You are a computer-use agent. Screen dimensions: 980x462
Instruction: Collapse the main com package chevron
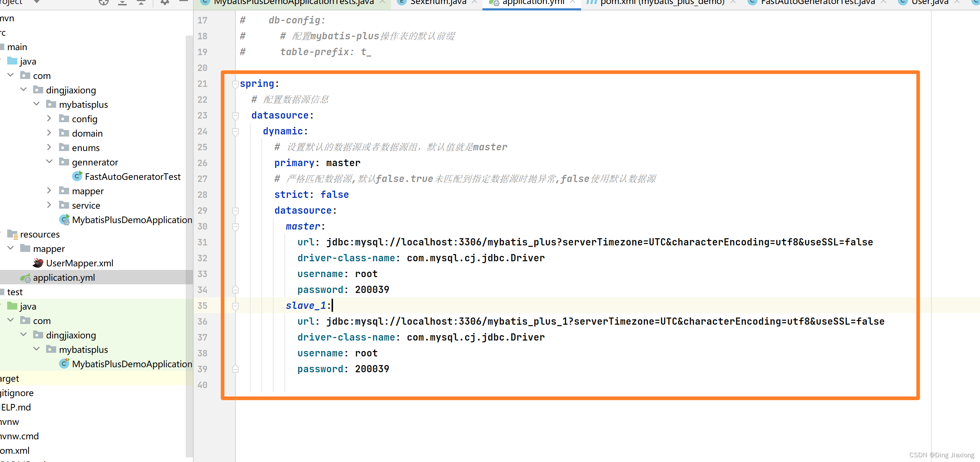(11, 75)
